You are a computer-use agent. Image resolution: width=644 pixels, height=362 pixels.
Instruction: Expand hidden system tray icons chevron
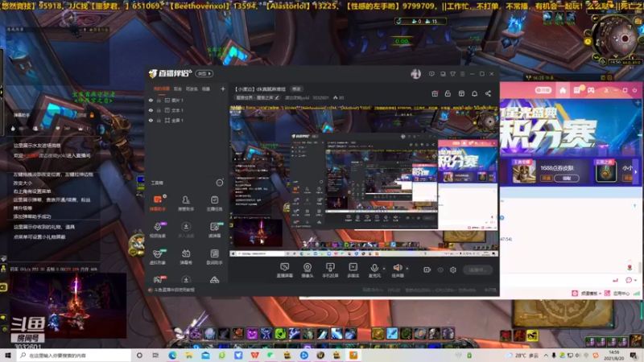tap(546, 355)
